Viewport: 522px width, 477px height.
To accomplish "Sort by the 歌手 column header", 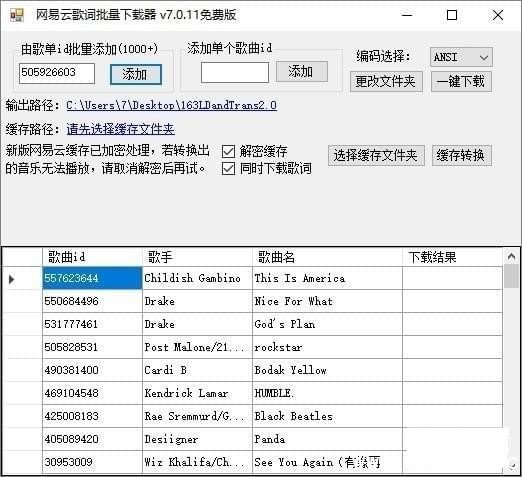I will click(x=197, y=257).
